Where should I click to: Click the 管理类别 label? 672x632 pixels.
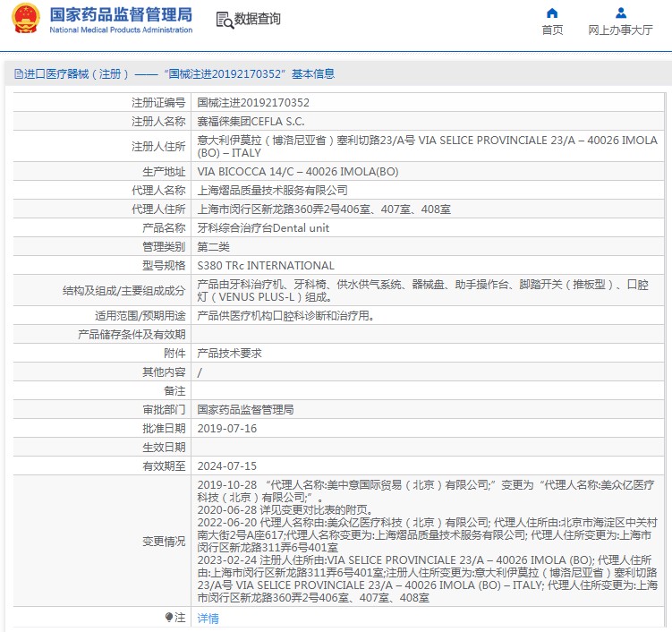pyautogui.click(x=164, y=247)
